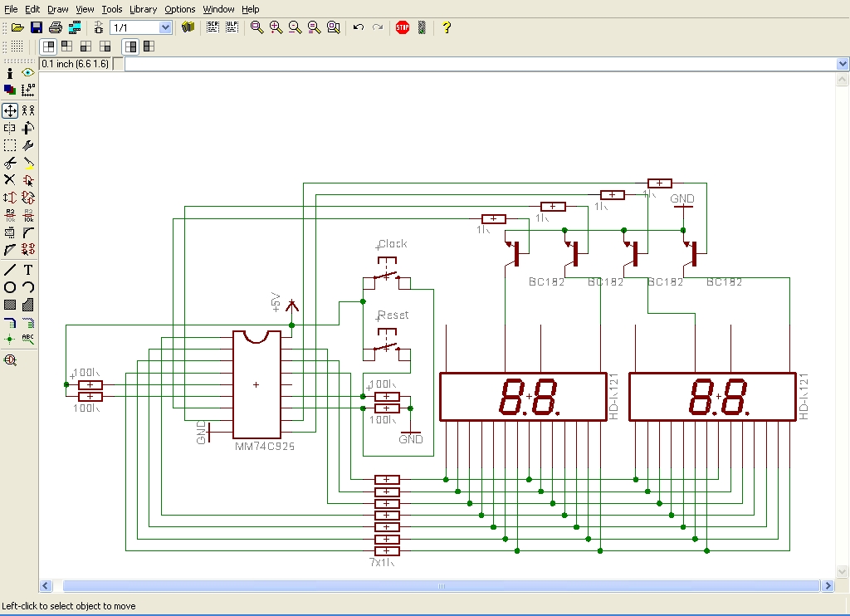Select the Show eye tool
This screenshot has height=616, width=850.
coord(28,73)
